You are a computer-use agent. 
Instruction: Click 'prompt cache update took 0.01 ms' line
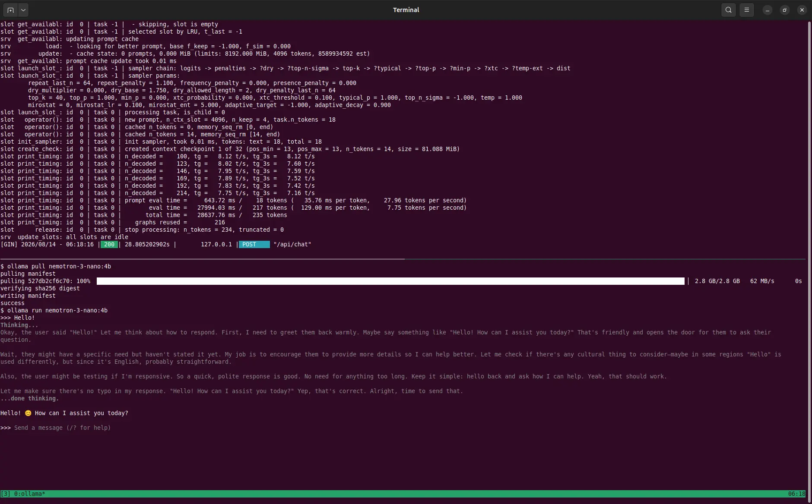click(x=89, y=61)
